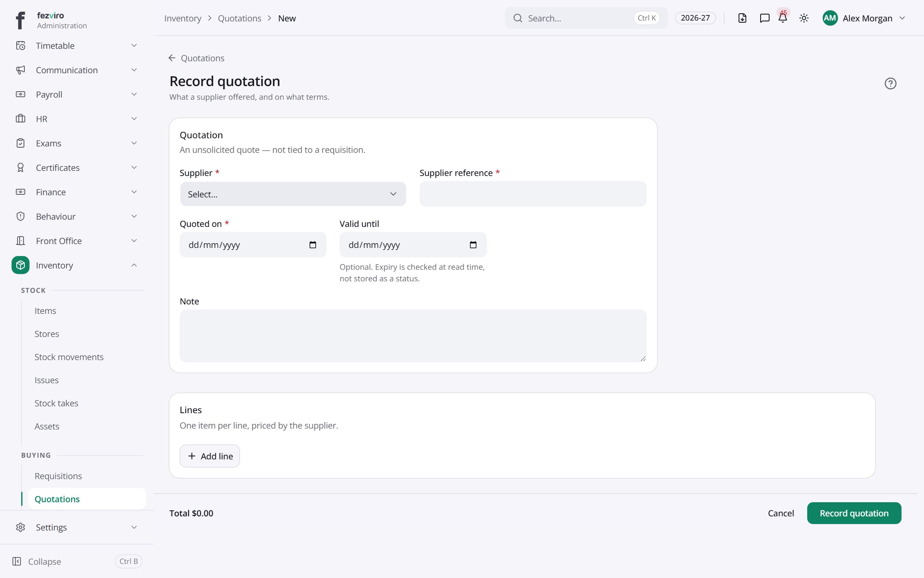Open Valid until calendar picker icon
This screenshot has width=924, height=578.
pyautogui.click(x=473, y=245)
